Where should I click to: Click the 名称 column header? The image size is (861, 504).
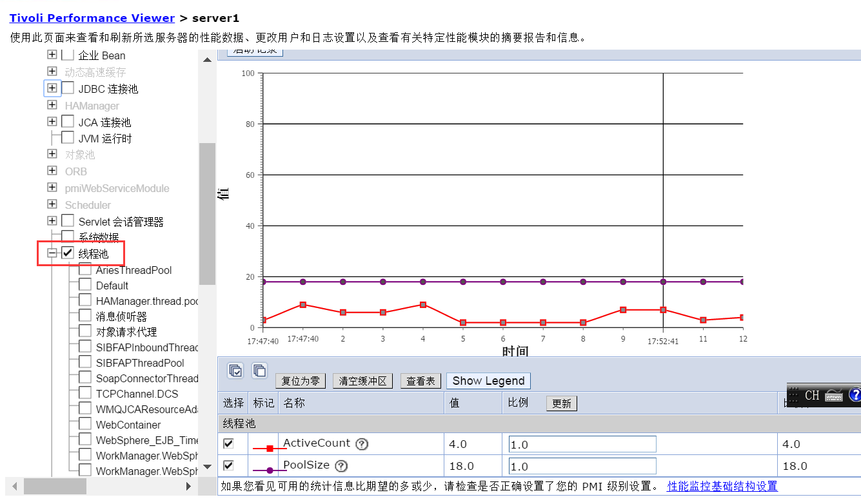pos(294,403)
